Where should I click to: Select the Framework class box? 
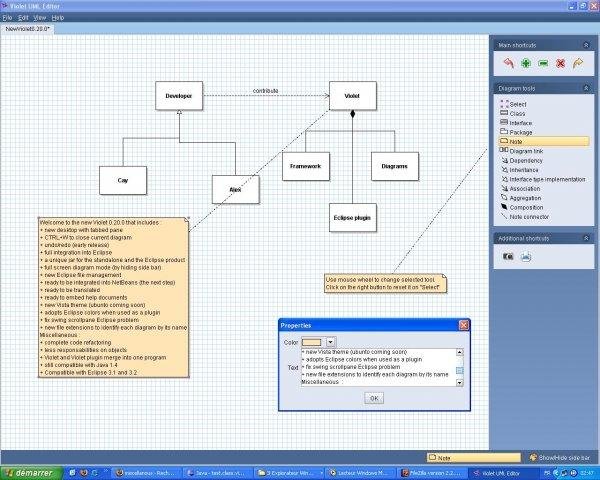(305, 166)
